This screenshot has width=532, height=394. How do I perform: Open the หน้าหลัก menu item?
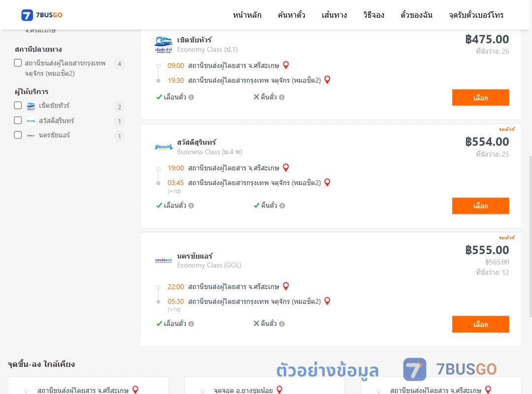click(247, 15)
